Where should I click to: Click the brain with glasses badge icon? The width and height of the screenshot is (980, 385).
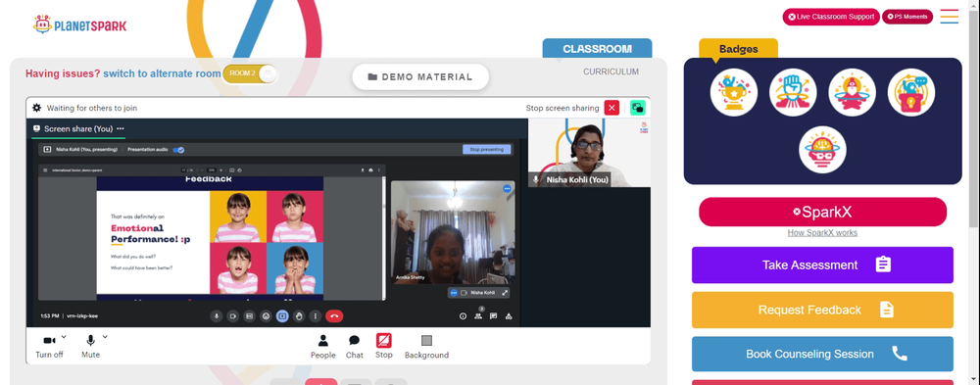(822, 150)
